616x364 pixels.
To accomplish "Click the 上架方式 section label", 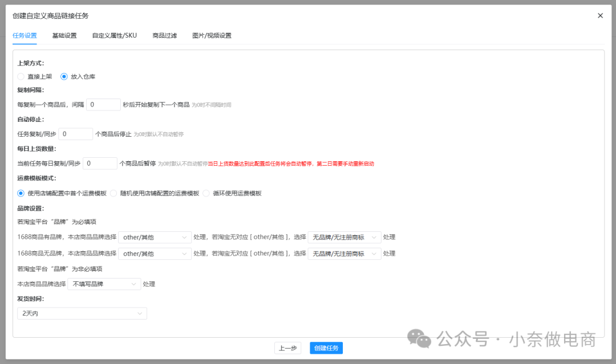I will pyautogui.click(x=31, y=63).
